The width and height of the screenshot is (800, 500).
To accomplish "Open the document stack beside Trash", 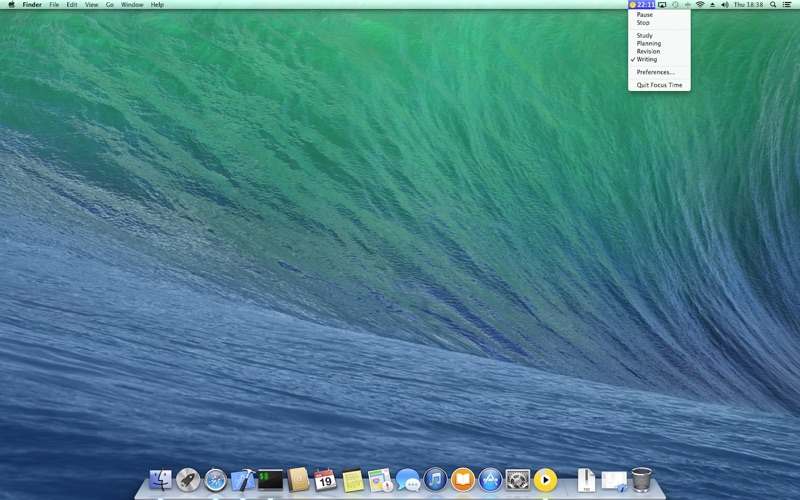I will pos(614,481).
